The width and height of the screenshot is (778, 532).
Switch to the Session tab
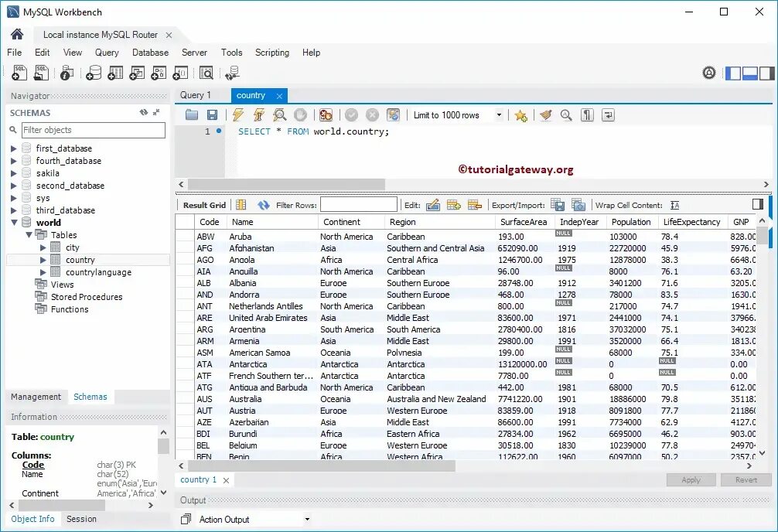tap(81, 519)
